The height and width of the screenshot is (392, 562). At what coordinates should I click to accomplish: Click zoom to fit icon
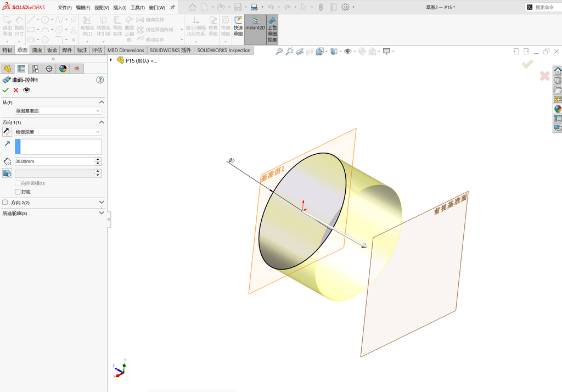pyautogui.click(x=279, y=51)
